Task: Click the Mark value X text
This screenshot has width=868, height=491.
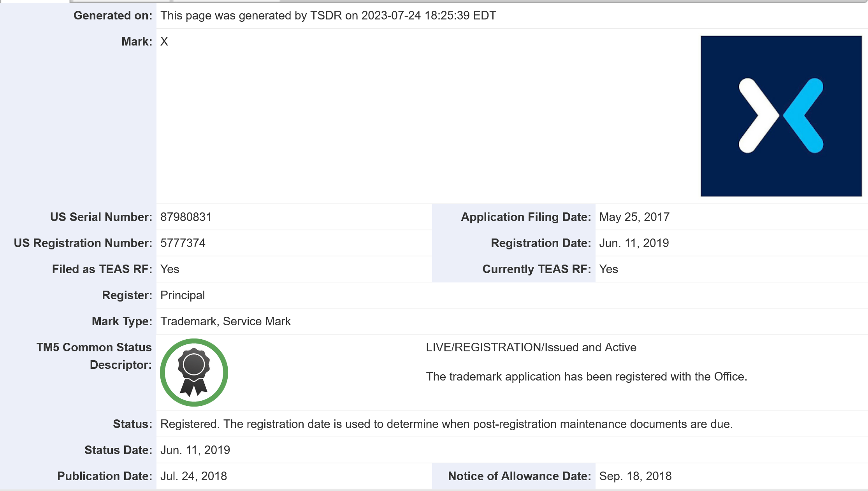Action: [164, 42]
